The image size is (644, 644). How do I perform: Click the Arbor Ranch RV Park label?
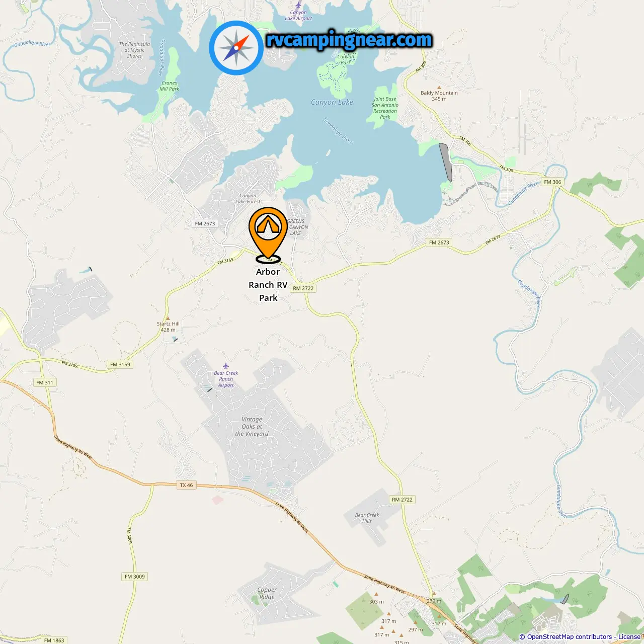(268, 285)
